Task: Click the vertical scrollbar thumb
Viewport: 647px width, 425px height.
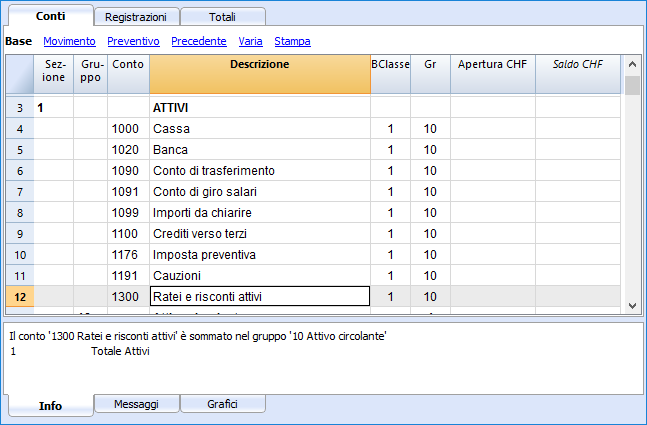Action: pyautogui.click(x=632, y=86)
